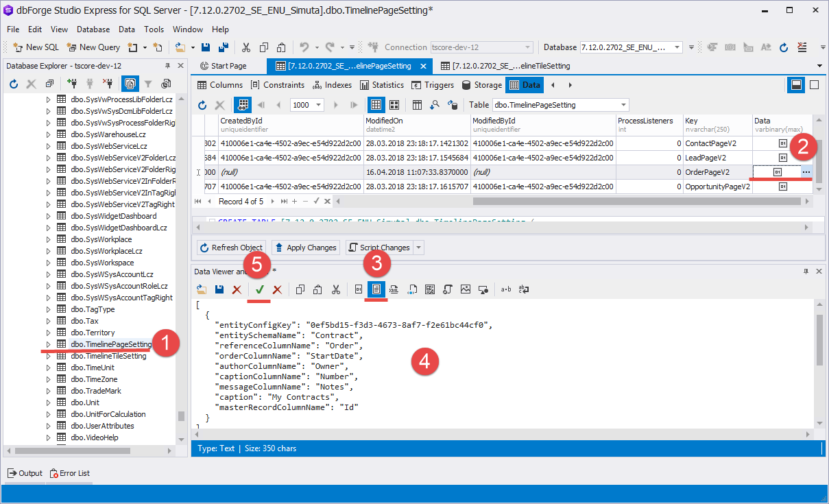The height and width of the screenshot is (504, 829).
Task: Expand the dbo.VideoHelp tree node
Action: pyautogui.click(x=48, y=437)
